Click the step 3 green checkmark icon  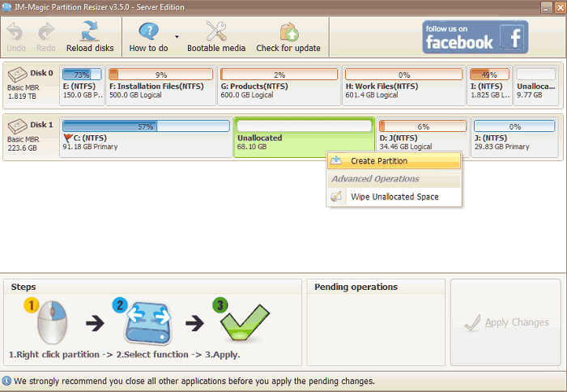245,322
